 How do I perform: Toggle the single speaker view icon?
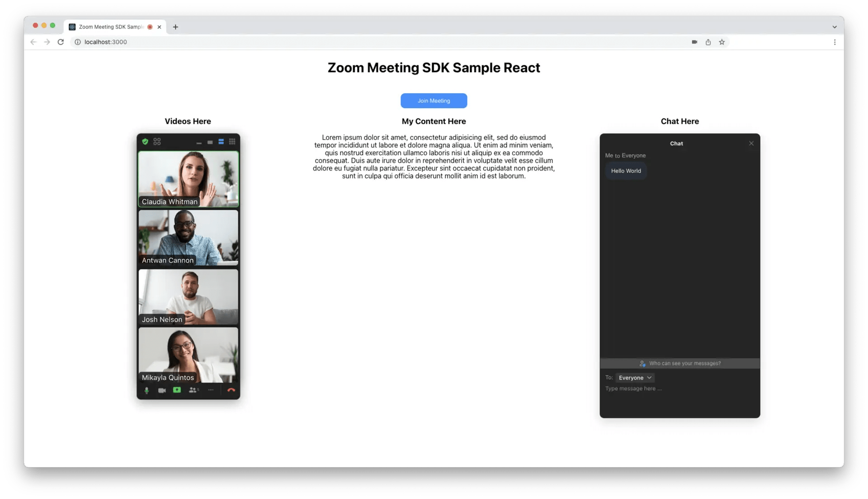click(210, 142)
